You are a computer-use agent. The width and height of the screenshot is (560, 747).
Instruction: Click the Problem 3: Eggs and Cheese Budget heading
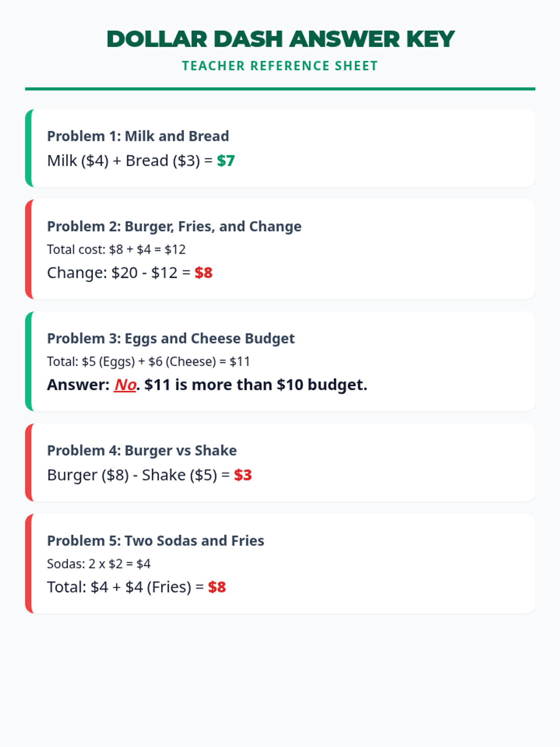pos(171,338)
